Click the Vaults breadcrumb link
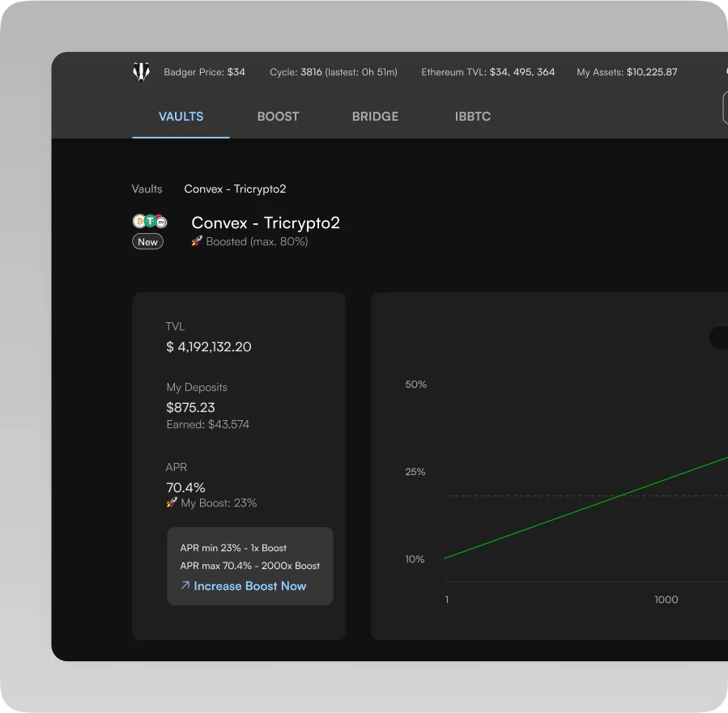Viewport: 728px width, 713px height. point(147,189)
